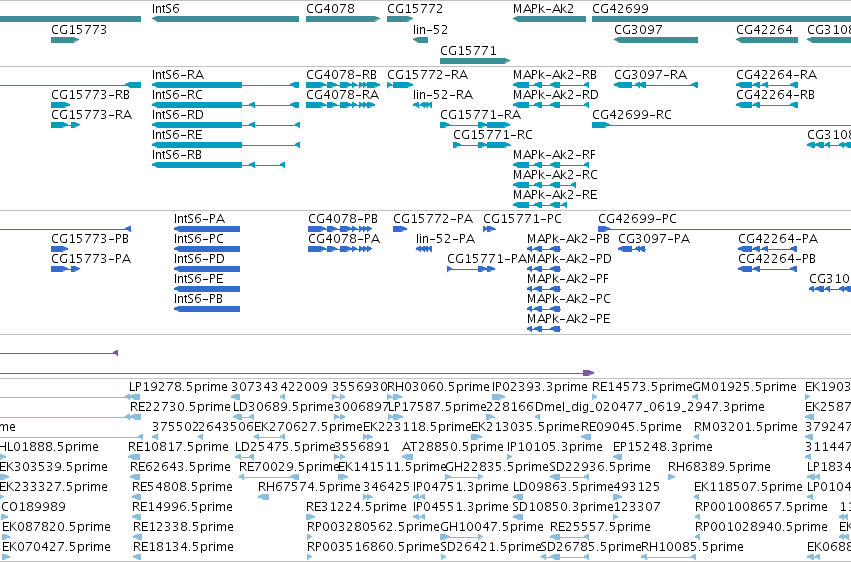Open transcript CG15772-RA
This screenshot has height=562, width=851.
click(x=400, y=85)
